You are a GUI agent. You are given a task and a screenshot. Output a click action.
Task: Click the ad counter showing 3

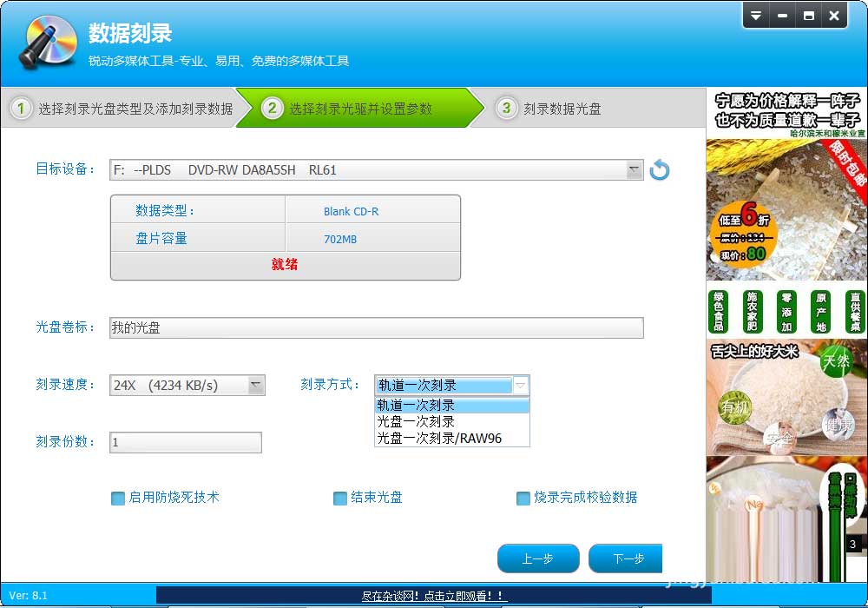[853, 545]
